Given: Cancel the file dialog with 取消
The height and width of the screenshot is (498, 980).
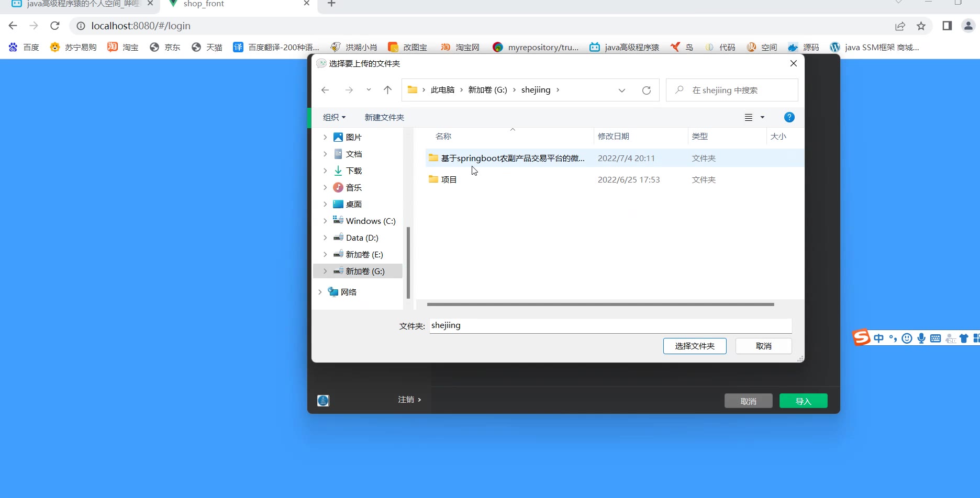Looking at the screenshot, I should pyautogui.click(x=763, y=346).
